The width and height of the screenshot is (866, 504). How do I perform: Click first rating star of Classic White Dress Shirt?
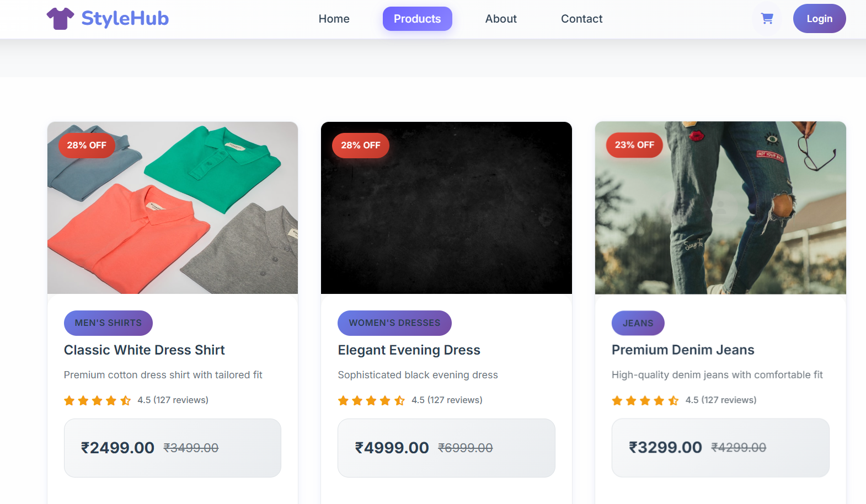tap(70, 400)
